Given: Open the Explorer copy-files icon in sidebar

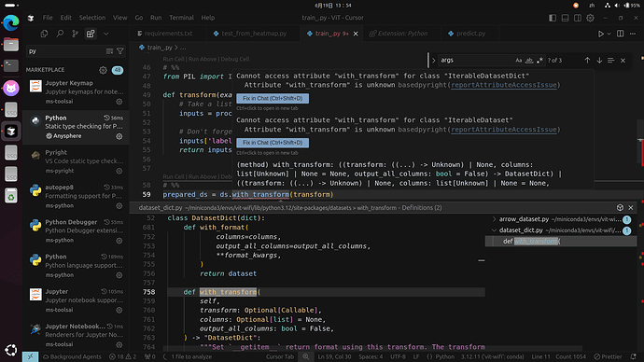Looking at the screenshot, I should pos(44,34).
